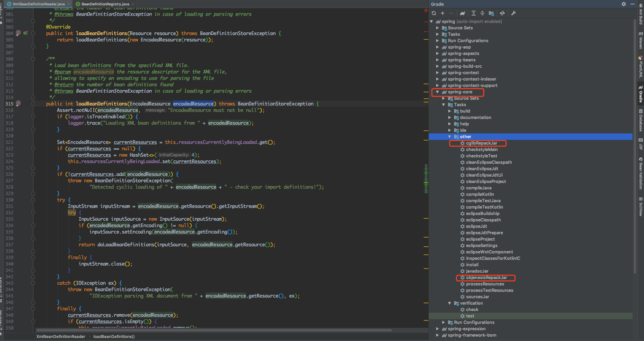This screenshot has width=644, height=341.
Task: Open the PlantUML side tab
Action: [641, 67]
